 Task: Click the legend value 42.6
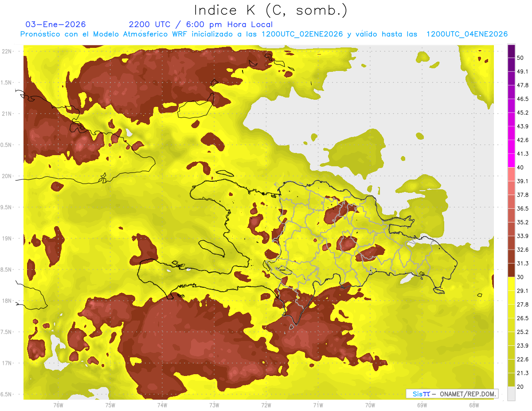523,140
